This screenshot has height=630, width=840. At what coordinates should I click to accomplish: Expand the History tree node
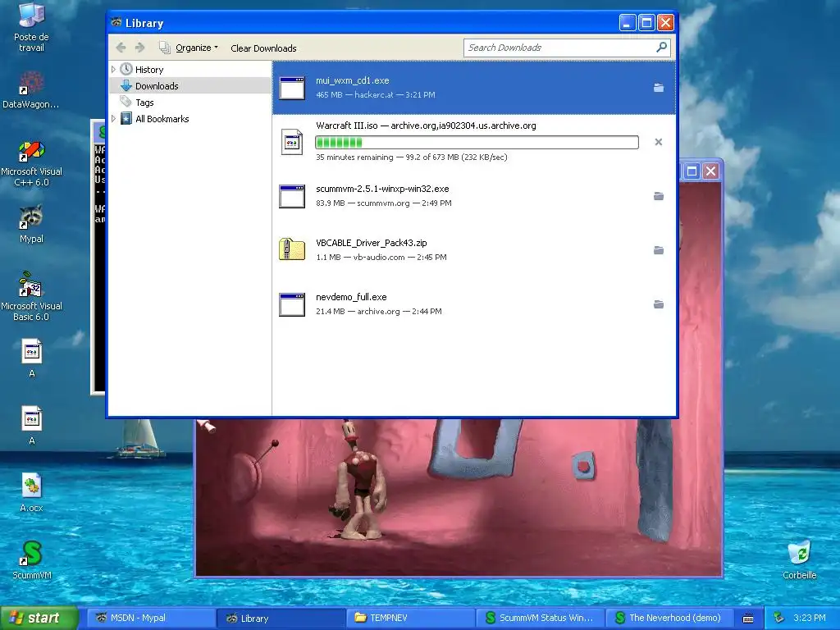[113, 70]
